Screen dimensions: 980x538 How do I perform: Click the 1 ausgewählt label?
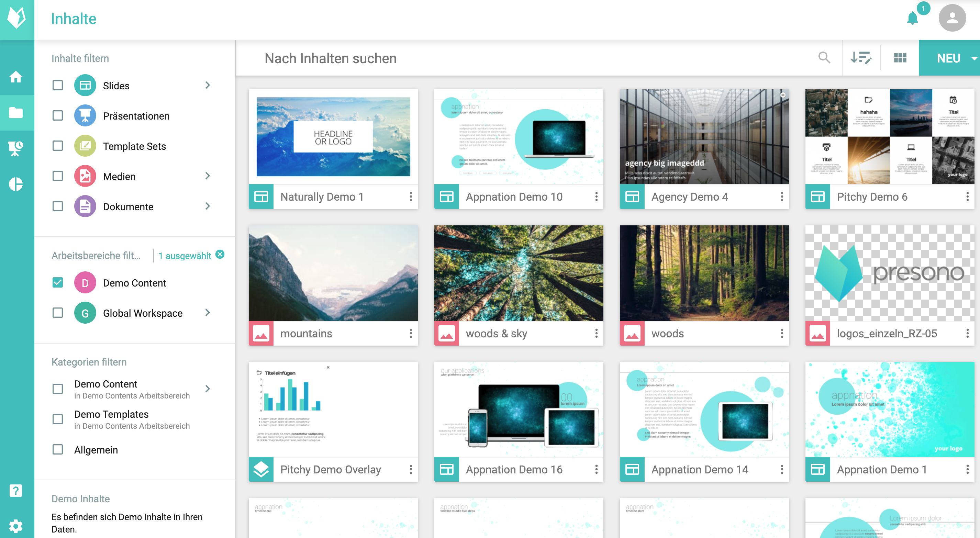click(185, 256)
